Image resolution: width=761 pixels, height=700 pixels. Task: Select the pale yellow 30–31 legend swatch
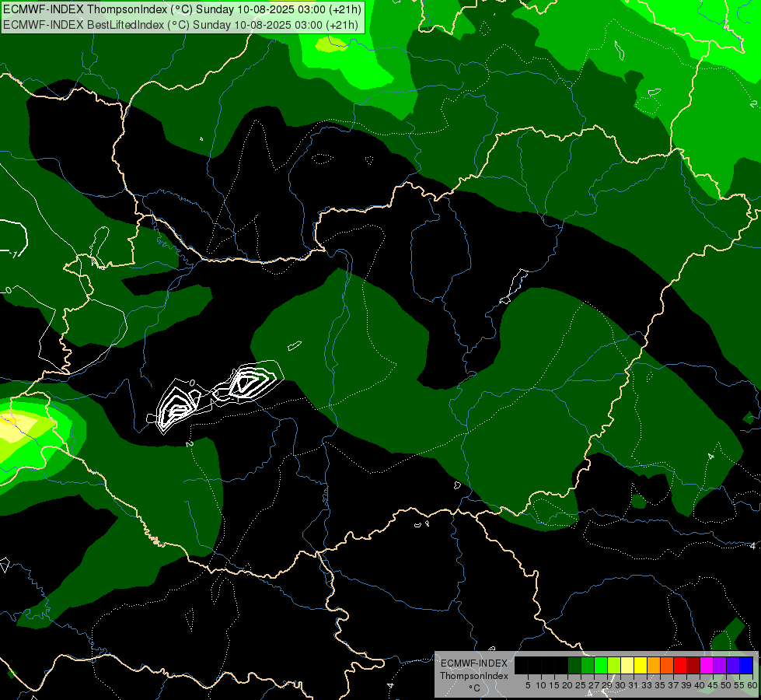click(627, 665)
